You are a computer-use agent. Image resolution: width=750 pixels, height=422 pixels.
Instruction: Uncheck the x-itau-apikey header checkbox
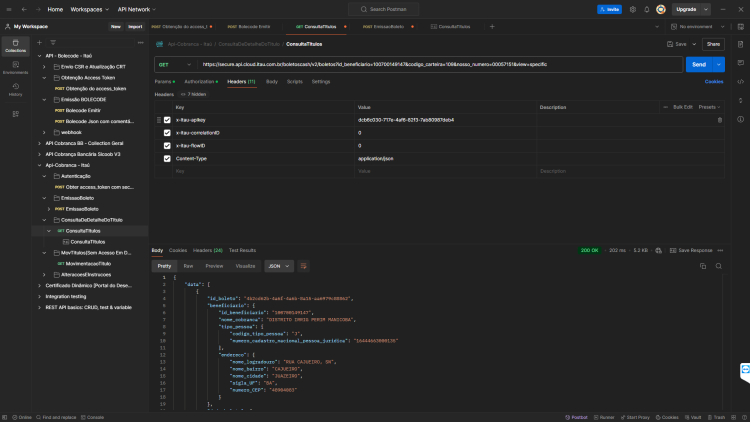[167, 120]
